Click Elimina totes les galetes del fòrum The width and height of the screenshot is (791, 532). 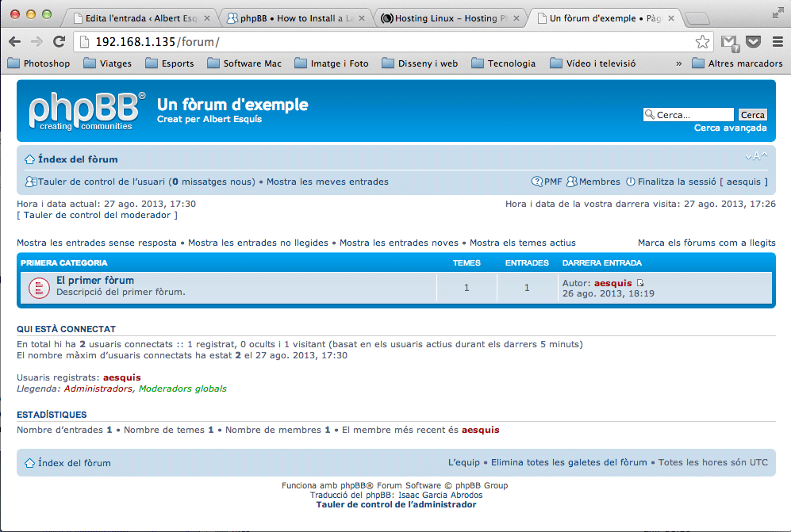pyautogui.click(x=569, y=462)
